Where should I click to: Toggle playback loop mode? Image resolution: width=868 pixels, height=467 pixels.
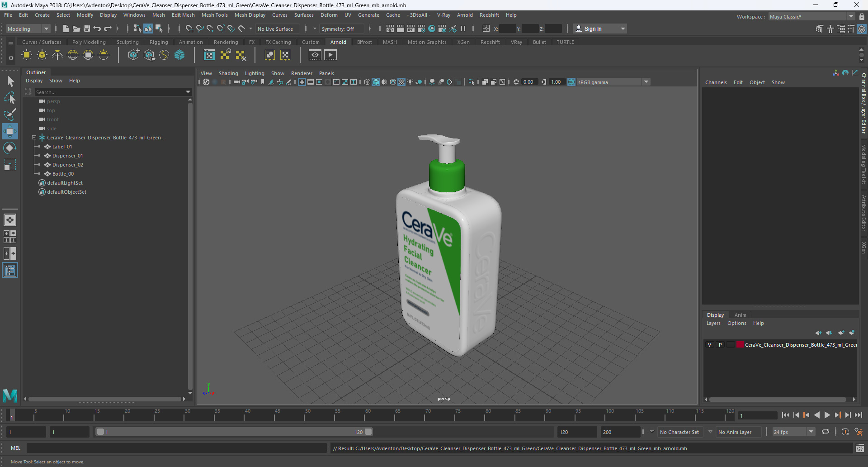coord(826,432)
